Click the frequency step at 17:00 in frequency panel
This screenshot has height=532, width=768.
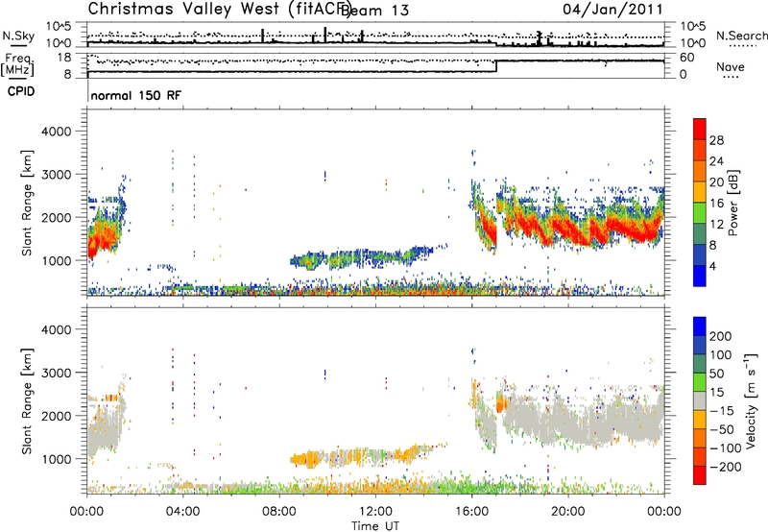point(496,66)
